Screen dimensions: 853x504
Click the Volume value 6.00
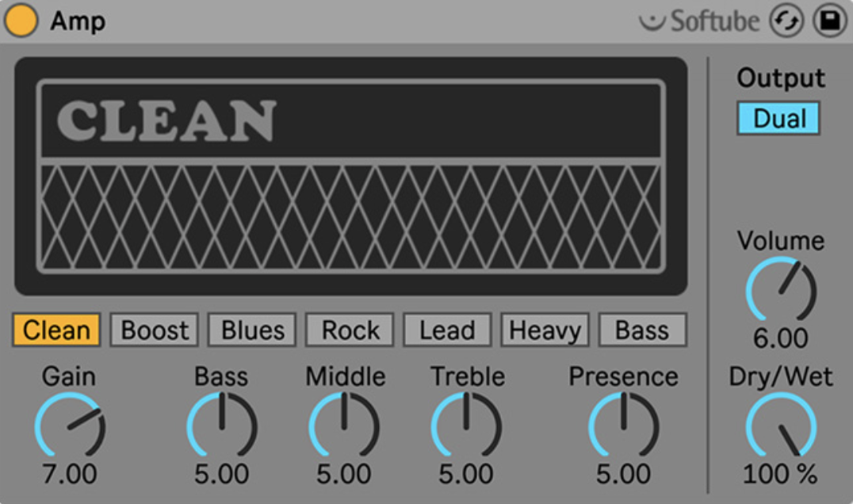tap(781, 338)
